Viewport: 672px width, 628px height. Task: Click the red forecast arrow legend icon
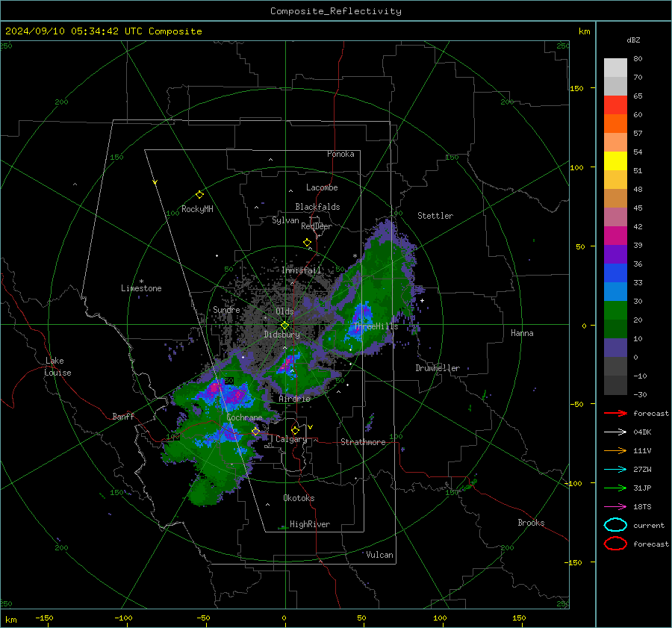[x=615, y=413]
